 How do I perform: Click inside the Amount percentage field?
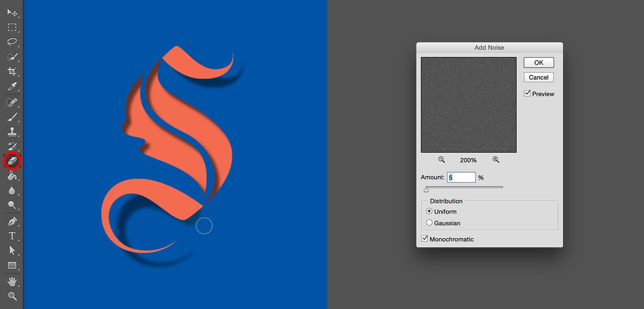click(461, 177)
